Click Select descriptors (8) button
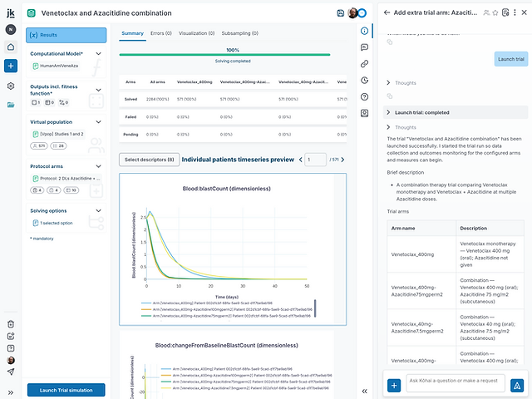The image size is (532, 399). [150, 160]
